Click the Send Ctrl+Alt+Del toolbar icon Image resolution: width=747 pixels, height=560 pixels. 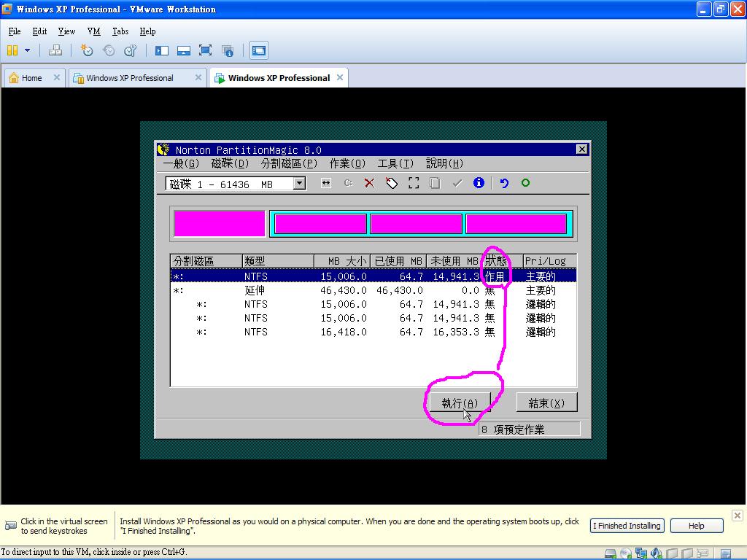[55, 50]
